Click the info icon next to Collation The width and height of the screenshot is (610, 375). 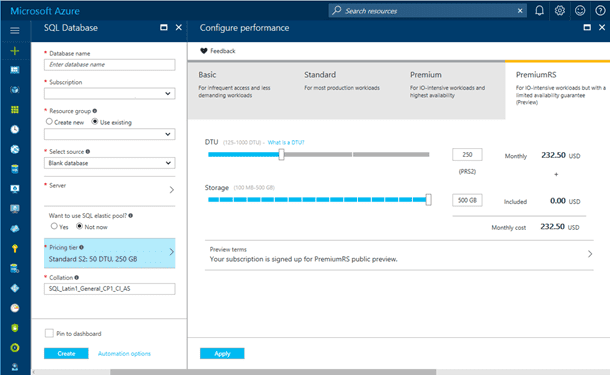77,277
